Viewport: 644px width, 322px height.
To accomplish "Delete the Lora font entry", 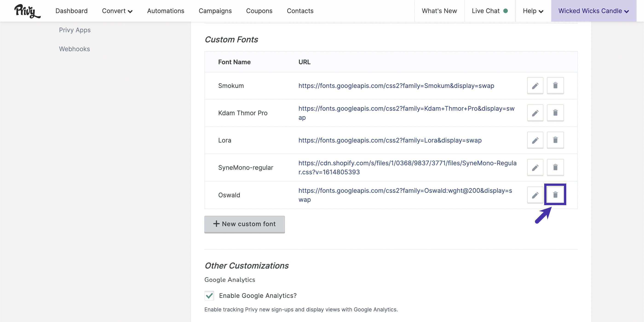I will pos(555,140).
